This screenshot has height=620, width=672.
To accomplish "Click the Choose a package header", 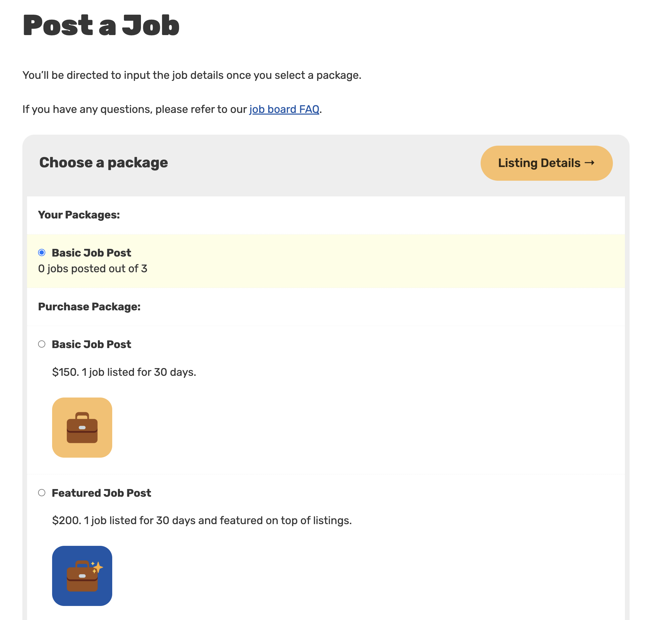I will [103, 163].
